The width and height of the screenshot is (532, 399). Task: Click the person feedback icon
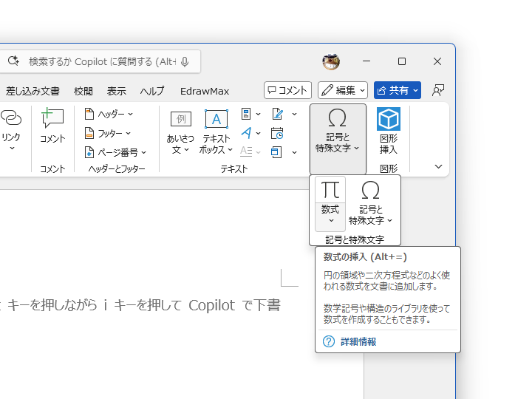pyautogui.click(x=438, y=90)
